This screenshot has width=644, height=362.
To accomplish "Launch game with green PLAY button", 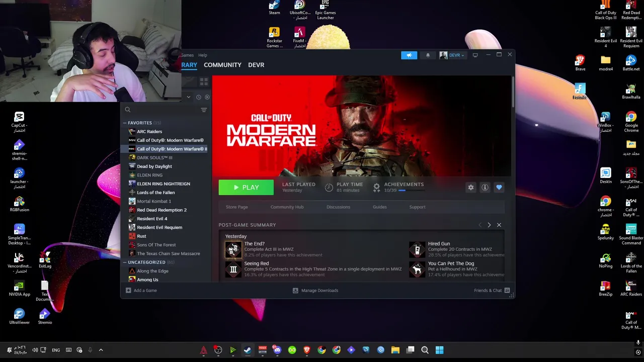I will click(x=246, y=188).
